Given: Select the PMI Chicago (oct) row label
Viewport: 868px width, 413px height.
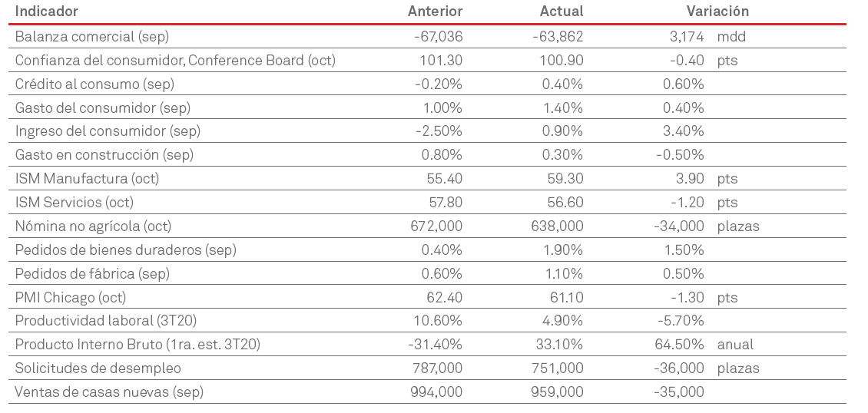Looking at the screenshot, I should 71,298.
